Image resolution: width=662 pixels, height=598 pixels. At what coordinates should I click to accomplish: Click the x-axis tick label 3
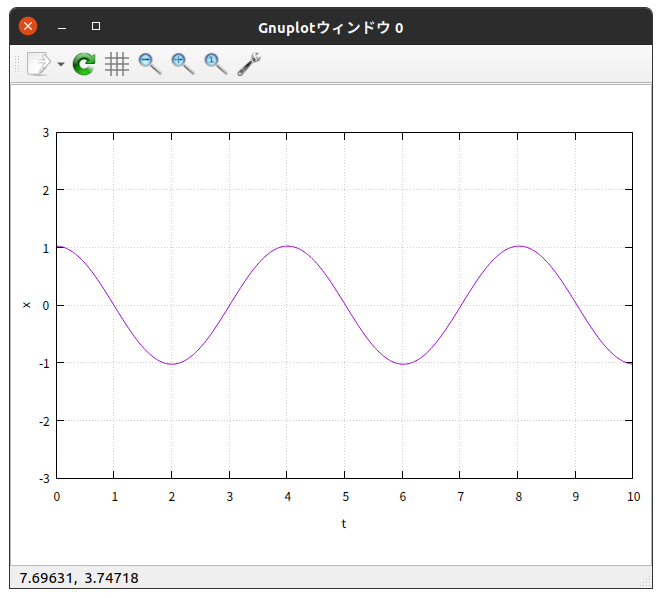230,497
